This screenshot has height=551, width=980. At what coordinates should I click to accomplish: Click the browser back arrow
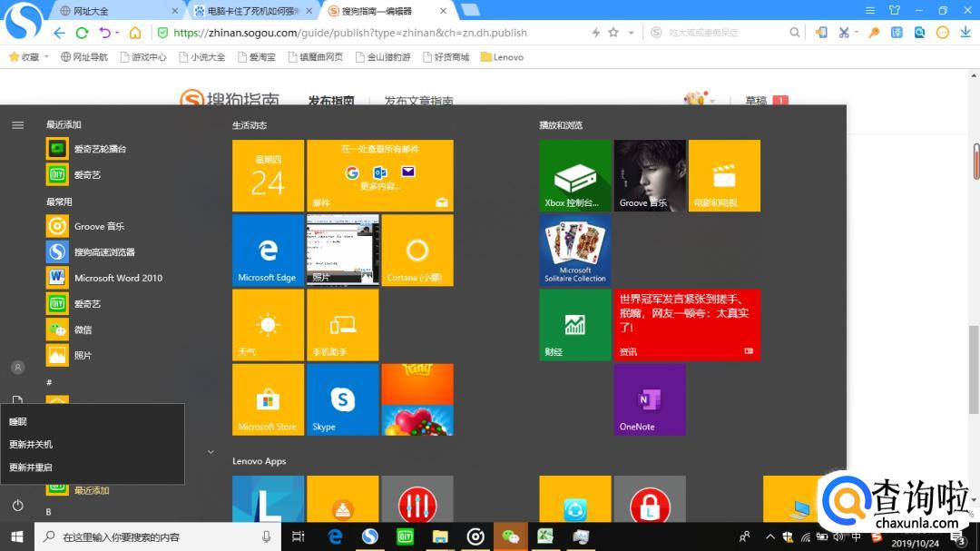(x=59, y=33)
